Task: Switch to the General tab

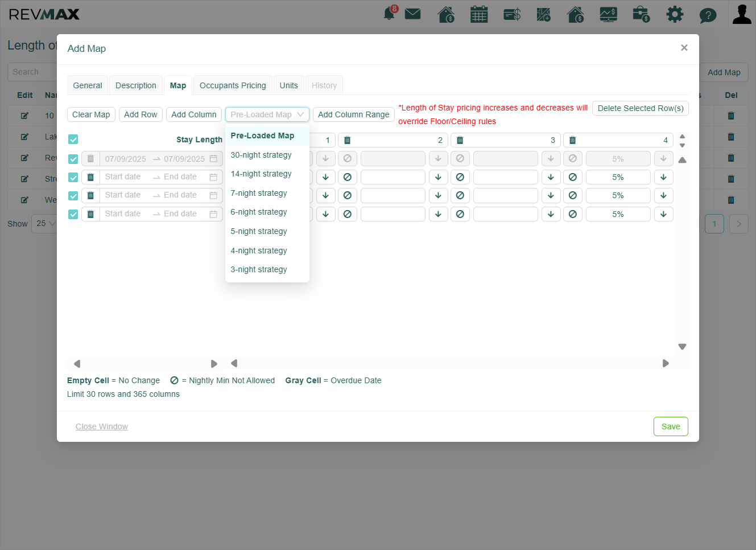Action: [x=88, y=85]
